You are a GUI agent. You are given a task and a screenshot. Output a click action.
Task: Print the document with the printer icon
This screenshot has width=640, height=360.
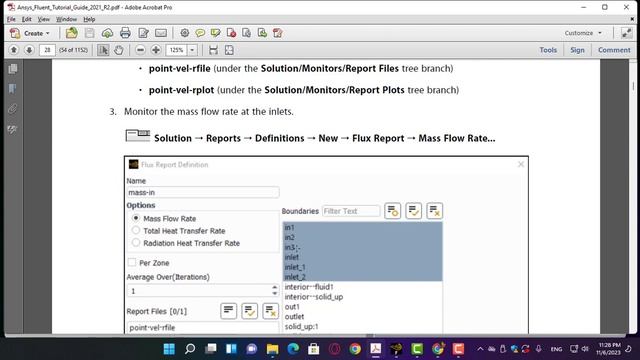tap(125, 33)
